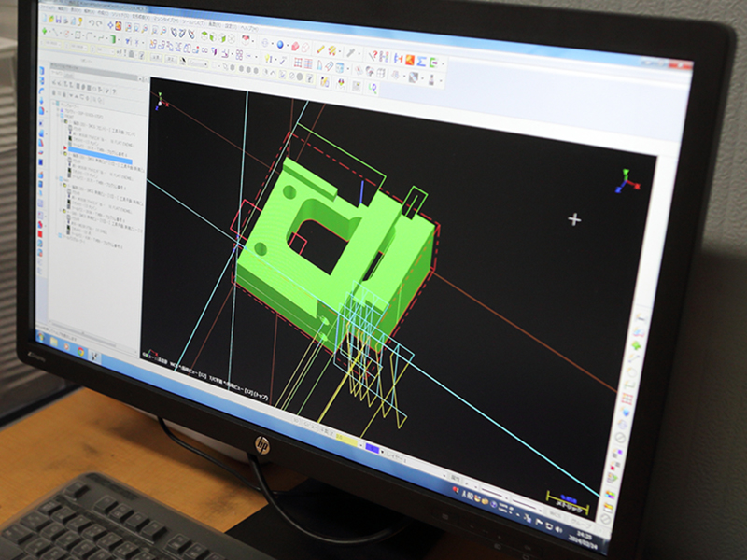Toggle the fourth operation folder icon in the tree
747x560 pixels.
(64, 211)
